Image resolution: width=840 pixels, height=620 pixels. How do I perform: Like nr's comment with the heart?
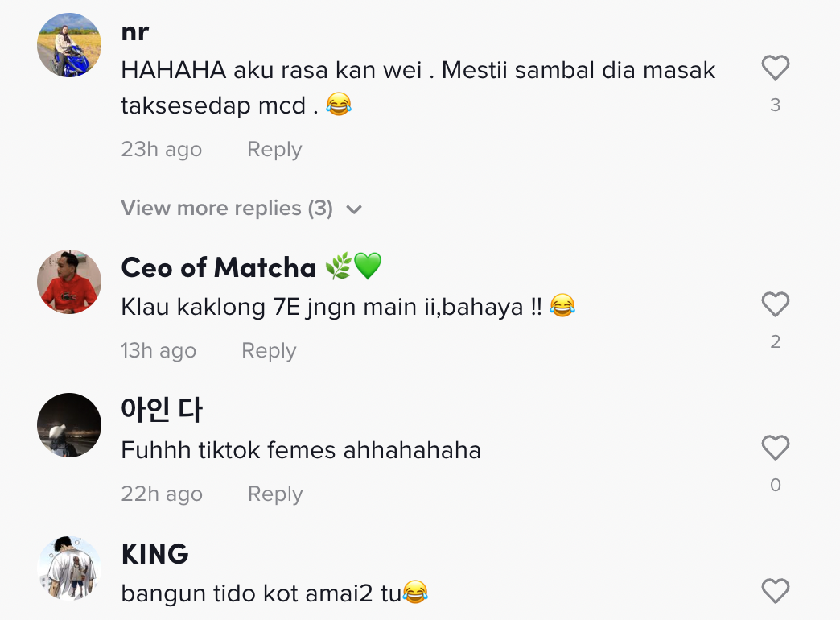[x=775, y=68]
